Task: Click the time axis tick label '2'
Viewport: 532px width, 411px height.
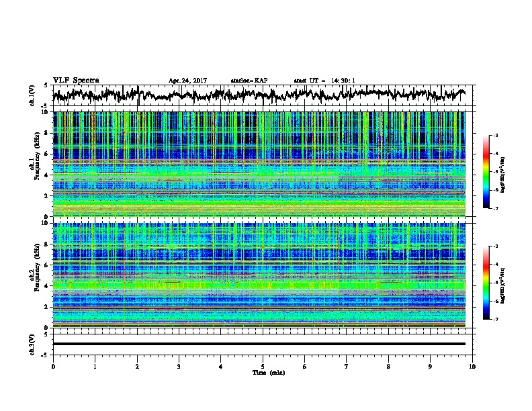Action: (x=137, y=367)
